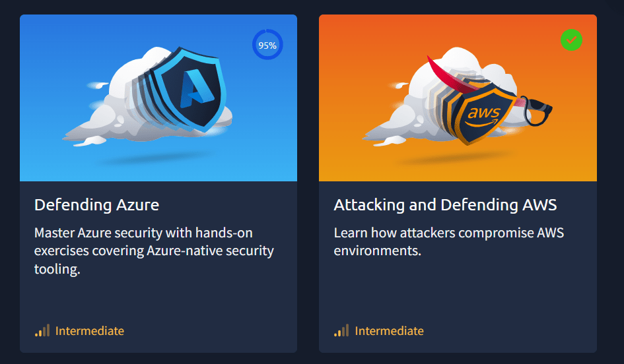
Task: Click the difficulty bars icon under the AWS card
Action: coord(341,330)
